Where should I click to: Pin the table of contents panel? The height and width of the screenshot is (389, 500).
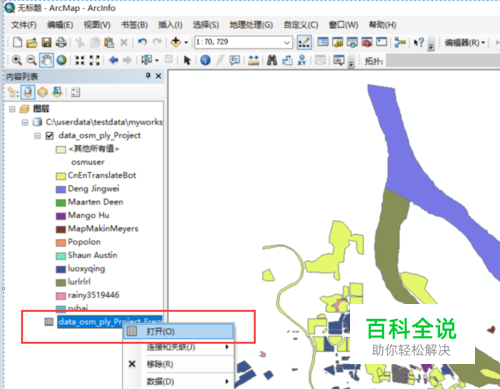[x=148, y=76]
